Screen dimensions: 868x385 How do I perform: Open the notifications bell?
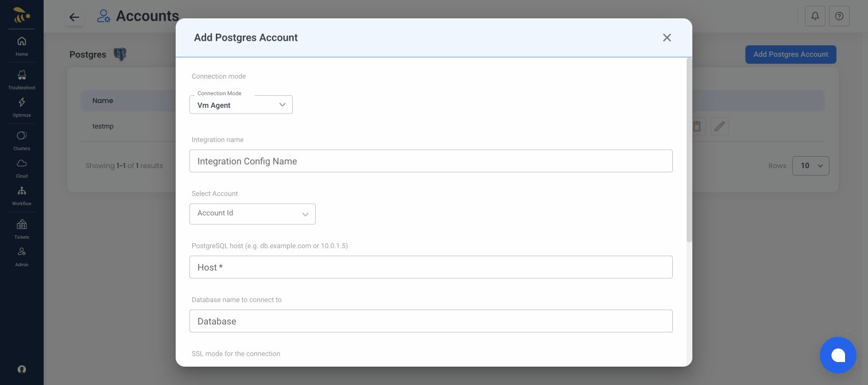[x=815, y=16]
